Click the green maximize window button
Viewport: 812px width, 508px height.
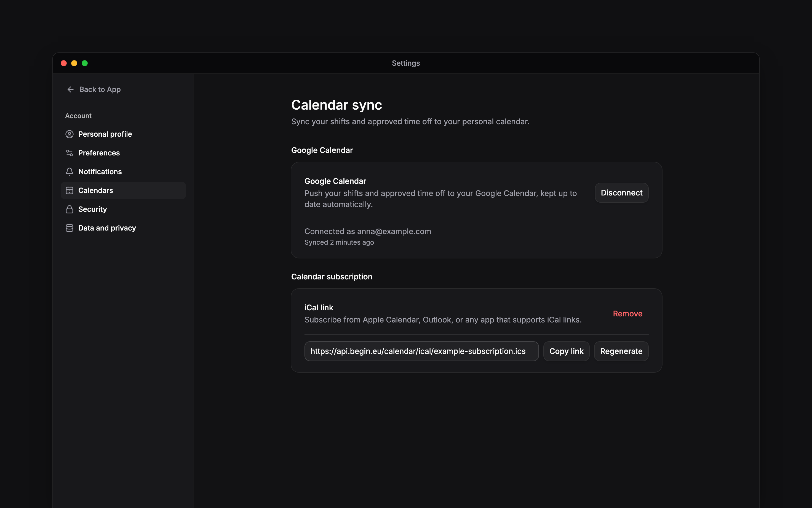tap(85, 63)
